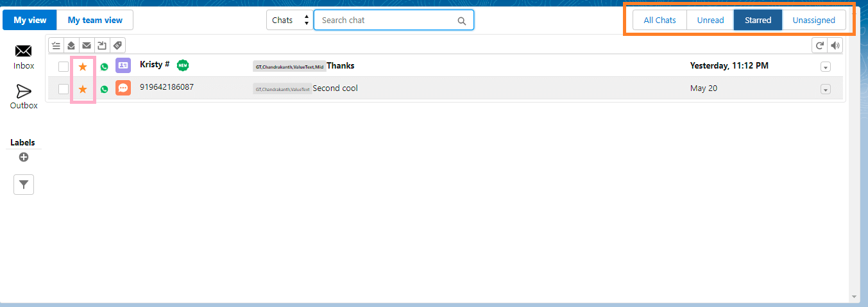Click the mark-as-unread closed envelope icon
This screenshot has width=868, height=307.
87,46
